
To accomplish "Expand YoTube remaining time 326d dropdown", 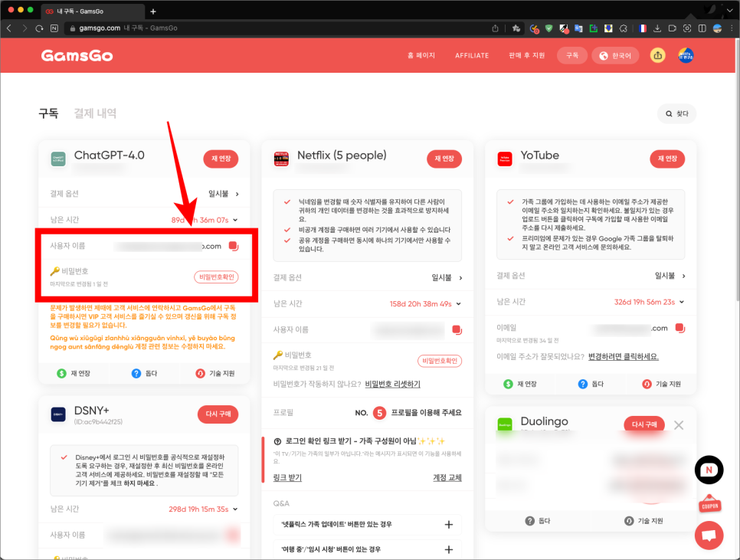I will 682,302.
